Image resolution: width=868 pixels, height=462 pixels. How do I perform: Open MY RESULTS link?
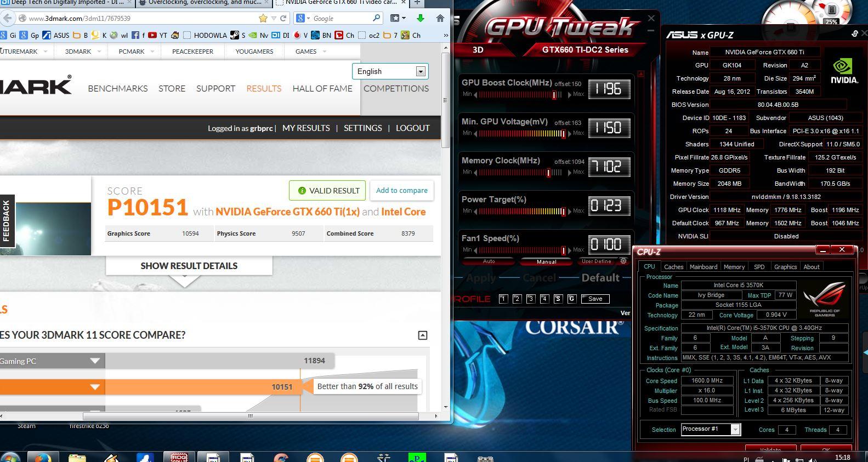(x=306, y=128)
